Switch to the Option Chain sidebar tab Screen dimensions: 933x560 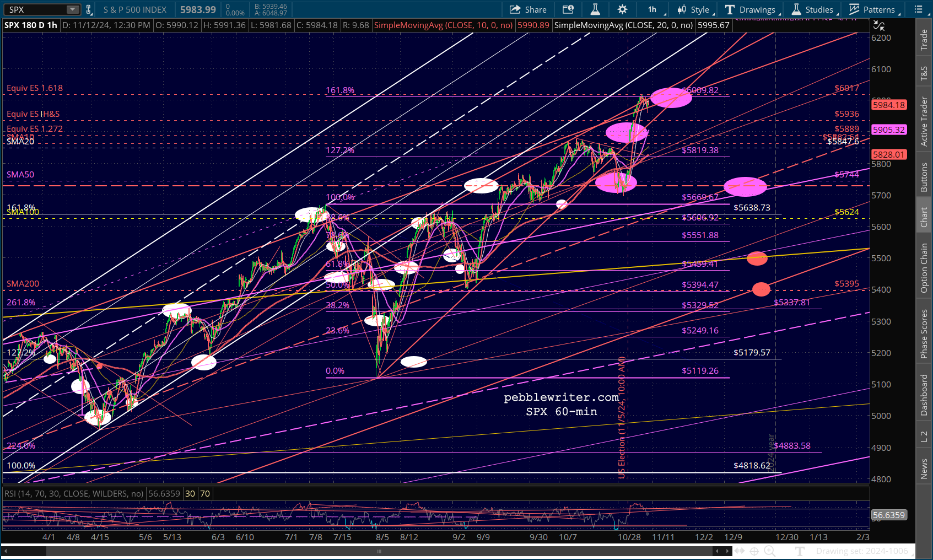tap(924, 268)
